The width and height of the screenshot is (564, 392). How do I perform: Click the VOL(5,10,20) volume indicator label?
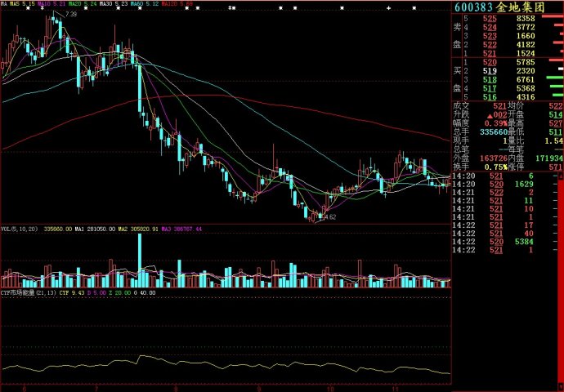20,229
